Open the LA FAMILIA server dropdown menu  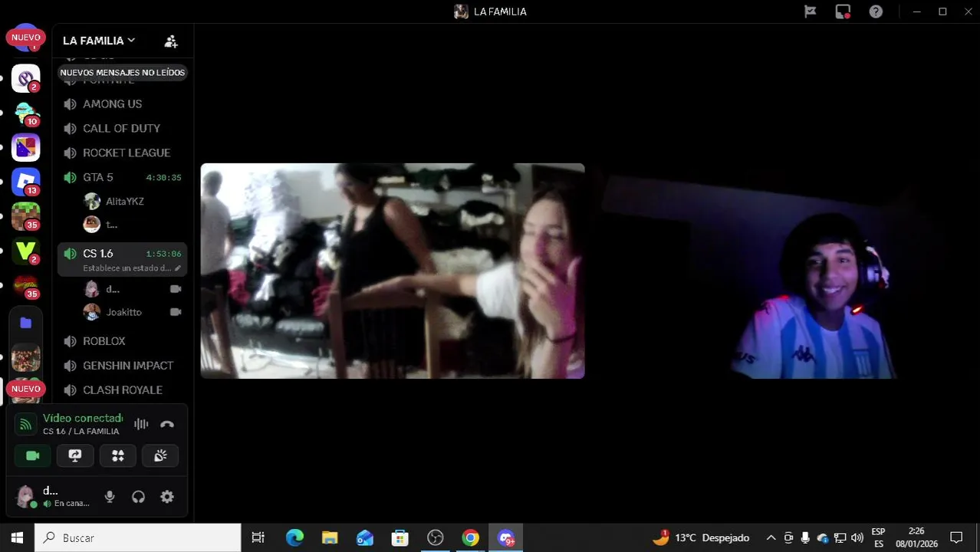click(99, 41)
